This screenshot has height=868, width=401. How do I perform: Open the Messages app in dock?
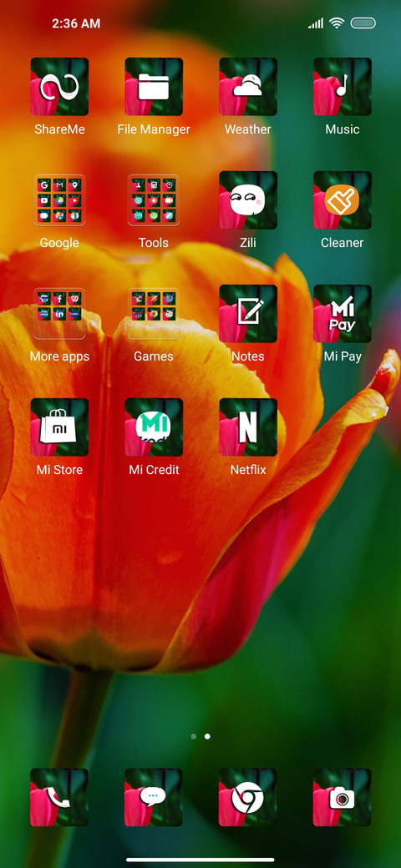[x=154, y=797]
